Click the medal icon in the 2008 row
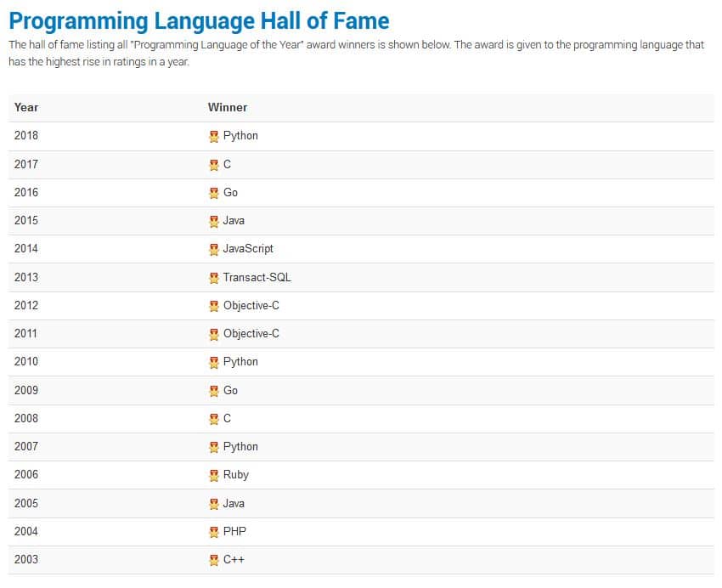 click(x=214, y=419)
